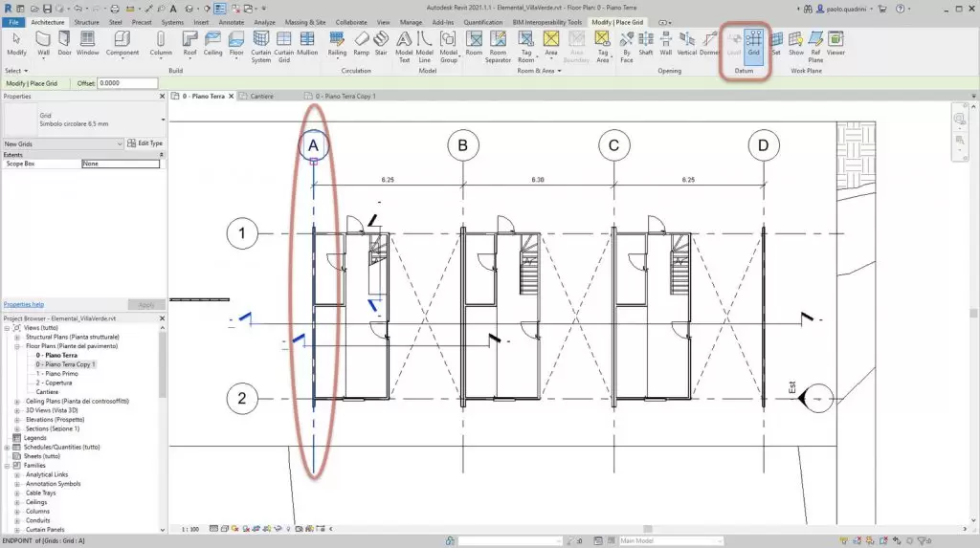This screenshot has height=548, width=980.
Task: Click the Edit Type button
Action: (145, 143)
